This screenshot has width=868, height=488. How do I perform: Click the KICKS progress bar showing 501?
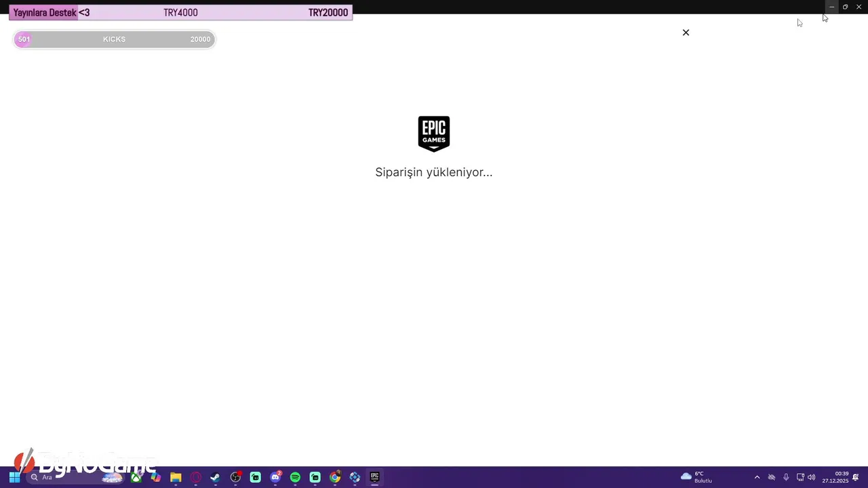(114, 39)
